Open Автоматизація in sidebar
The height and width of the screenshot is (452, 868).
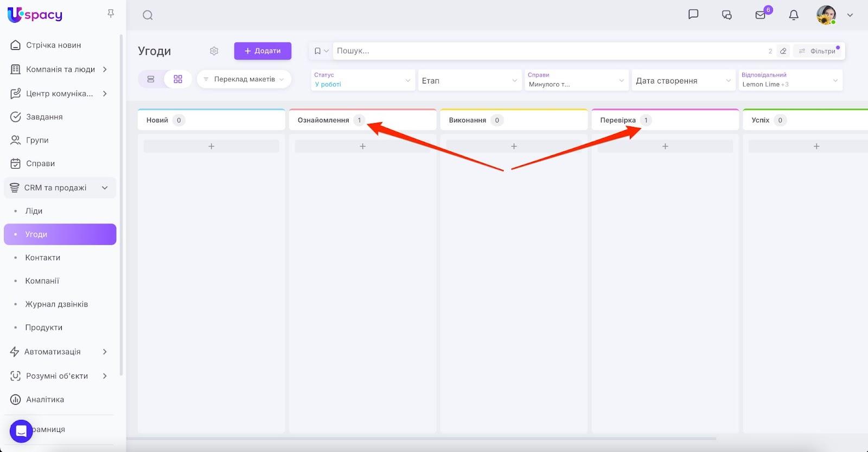[52, 352]
